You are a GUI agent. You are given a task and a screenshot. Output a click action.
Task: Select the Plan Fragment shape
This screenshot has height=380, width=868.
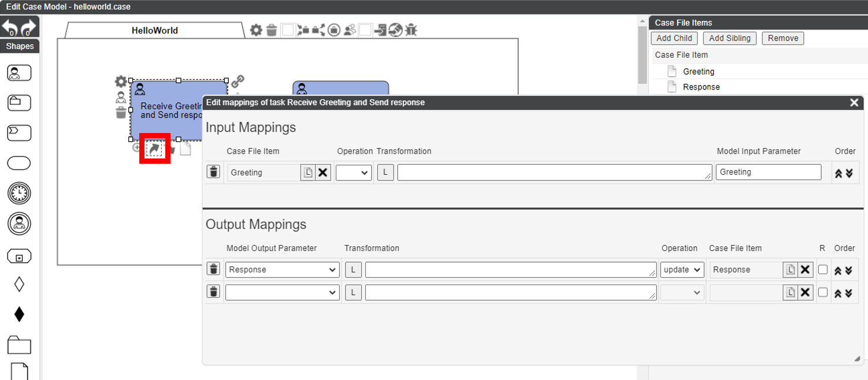pyautogui.click(x=19, y=256)
